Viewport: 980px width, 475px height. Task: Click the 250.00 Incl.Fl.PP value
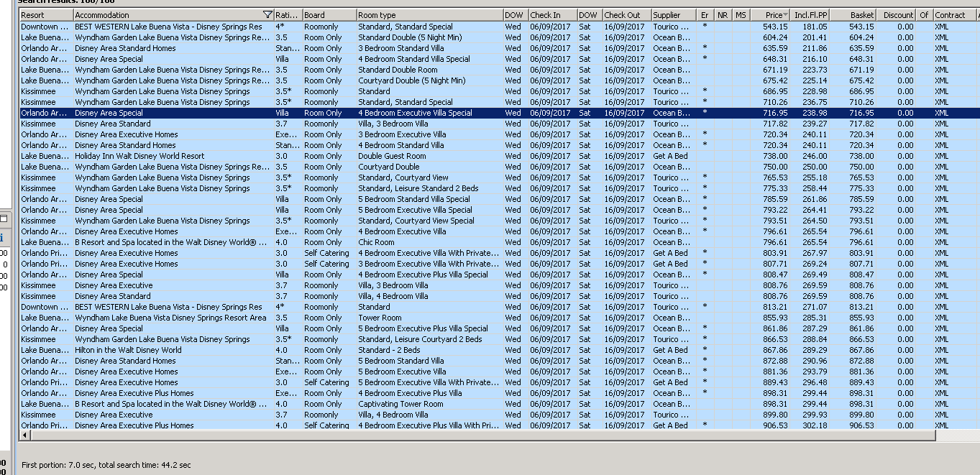tap(815, 167)
